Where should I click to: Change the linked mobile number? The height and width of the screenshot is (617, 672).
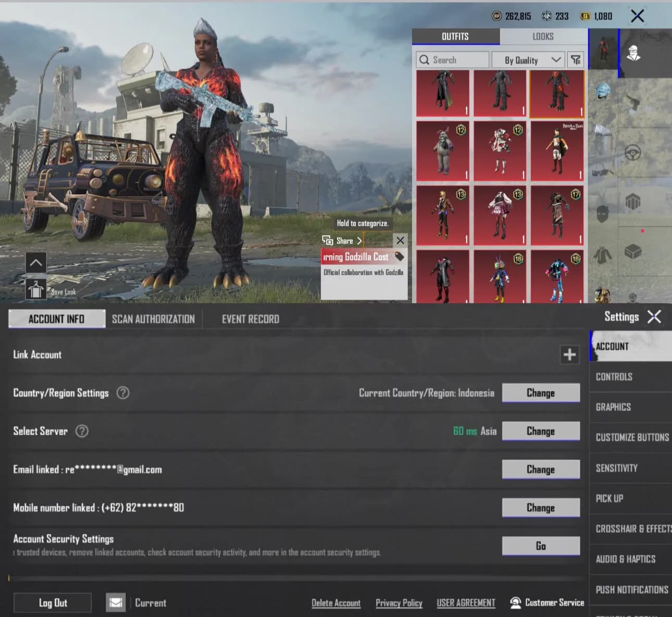(541, 508)
